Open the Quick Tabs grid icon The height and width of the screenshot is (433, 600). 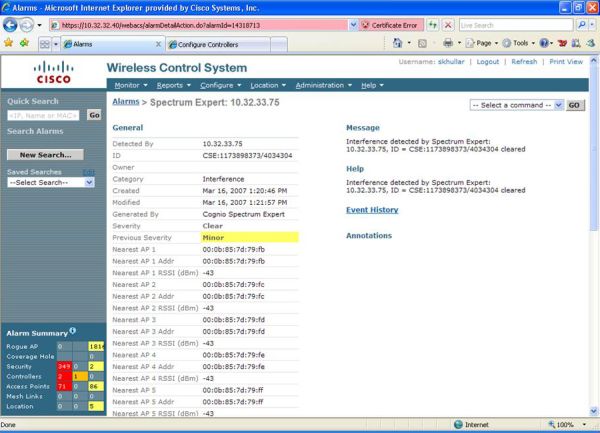[x=45, y=44]
